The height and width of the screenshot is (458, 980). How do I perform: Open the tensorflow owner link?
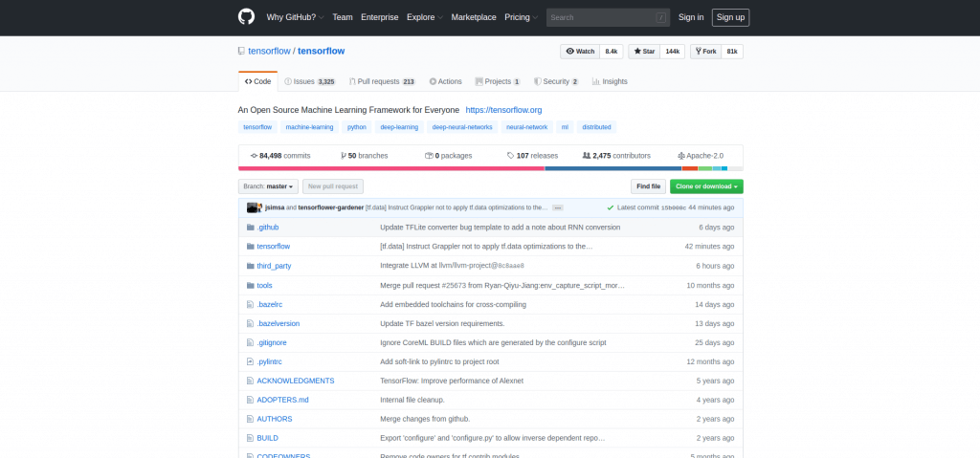coord(269,52)
